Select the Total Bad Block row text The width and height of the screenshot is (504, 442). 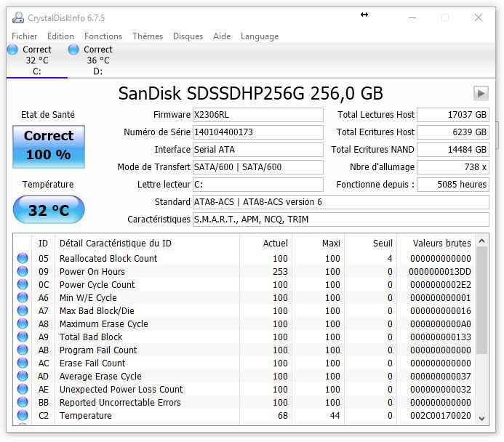pyautogui.click(x=91, y=337)
